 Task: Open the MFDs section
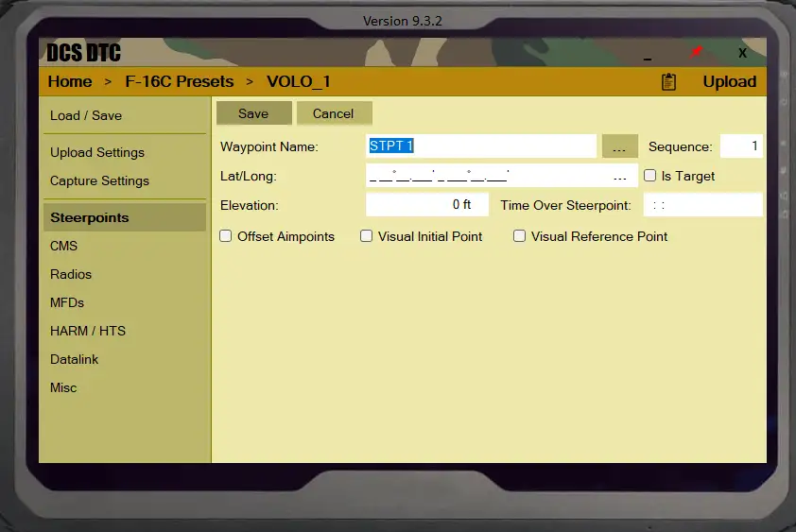coord(125,302)
